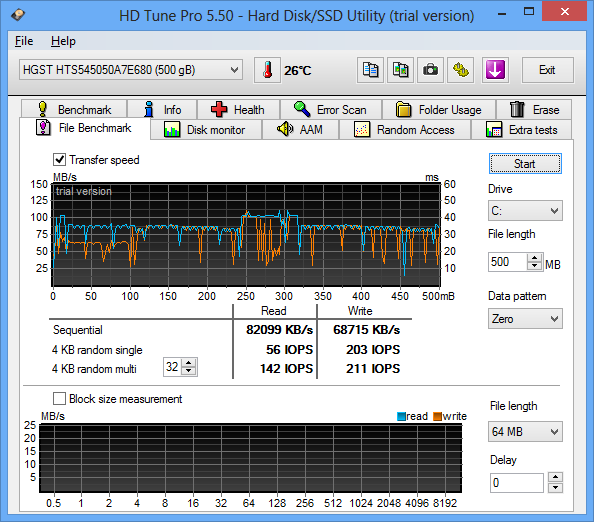
Task: Click the Delay input field
Action: point(516,483)
